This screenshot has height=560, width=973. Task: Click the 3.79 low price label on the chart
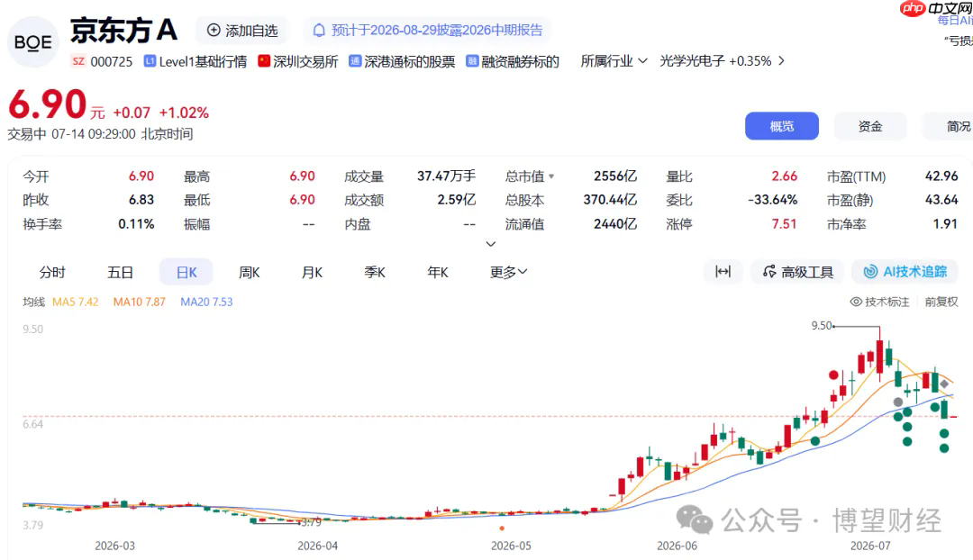tap(311, 522)
